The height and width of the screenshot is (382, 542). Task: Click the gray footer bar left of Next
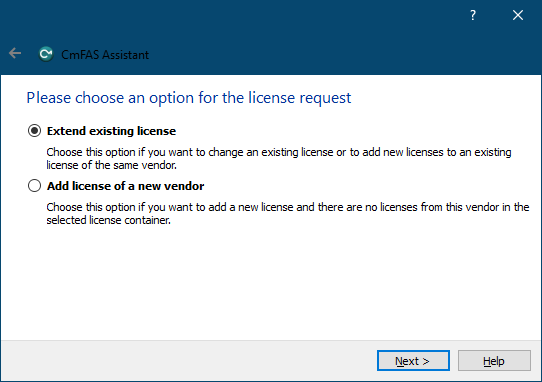[187, 361]
